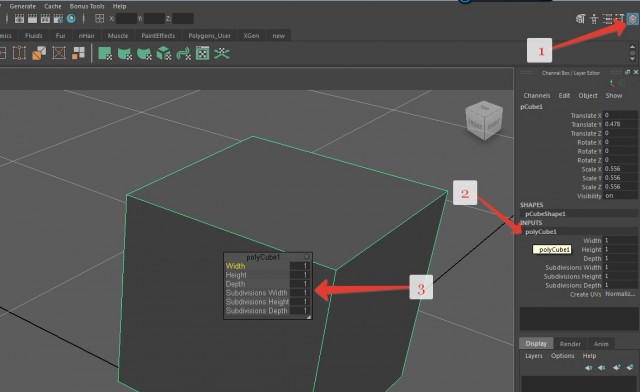Select the Display layer tab

[536, 343]
